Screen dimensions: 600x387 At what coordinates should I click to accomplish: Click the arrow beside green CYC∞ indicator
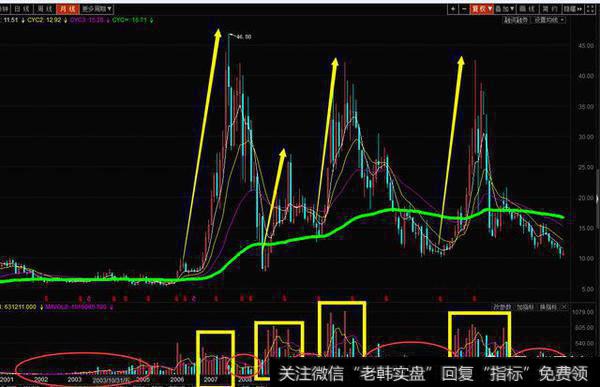[152, 20]
